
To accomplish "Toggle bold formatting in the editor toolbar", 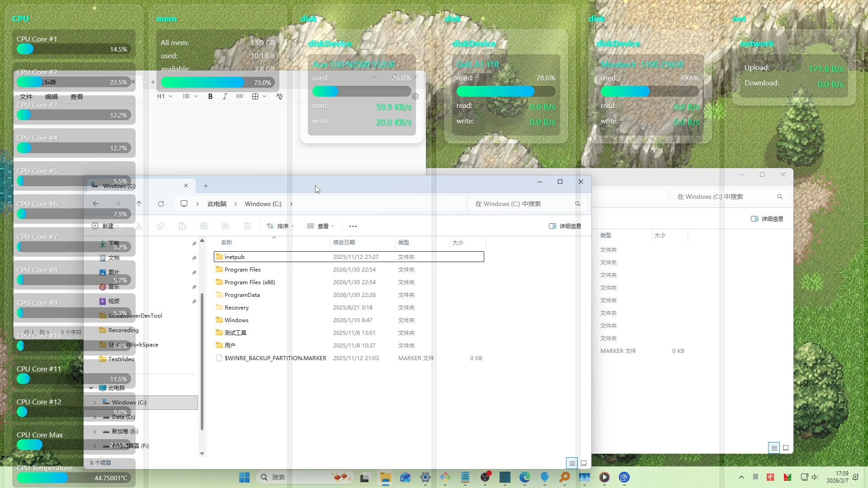I will pyautogui.click(x=210, y=96).
